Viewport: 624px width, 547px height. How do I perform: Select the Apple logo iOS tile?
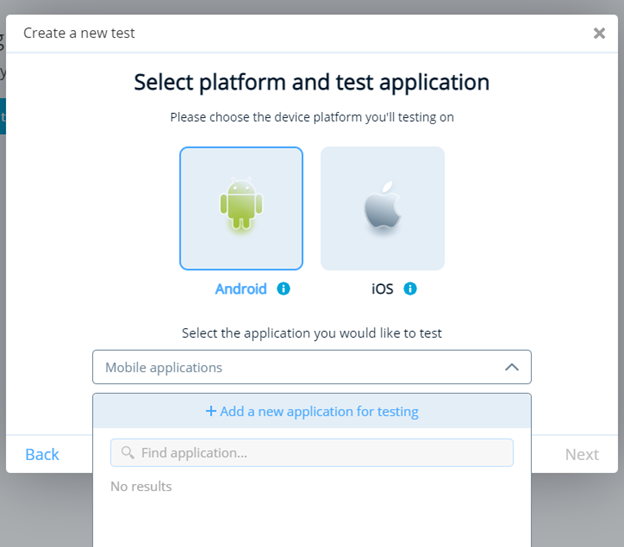[x=382, y=208]
